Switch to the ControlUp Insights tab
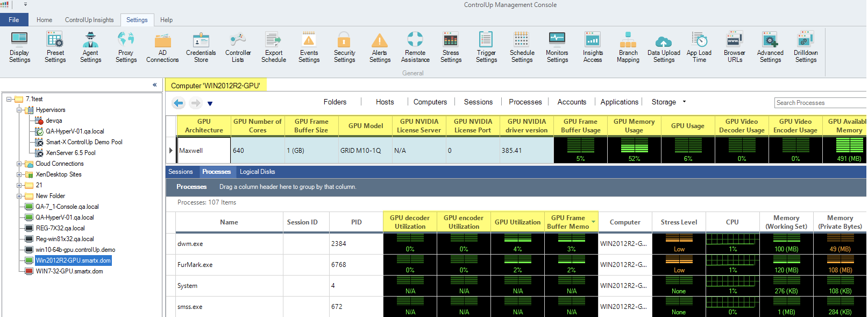The width and height of the screenshot is (868, 317). 89,20
